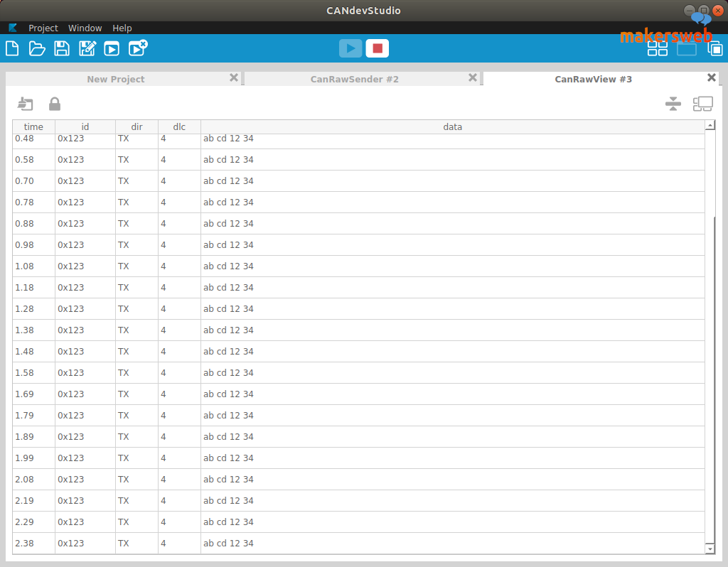Open the Help menu
Image resolution: width=728 pixels, height=567 pixels.
(x=122, y=28)
